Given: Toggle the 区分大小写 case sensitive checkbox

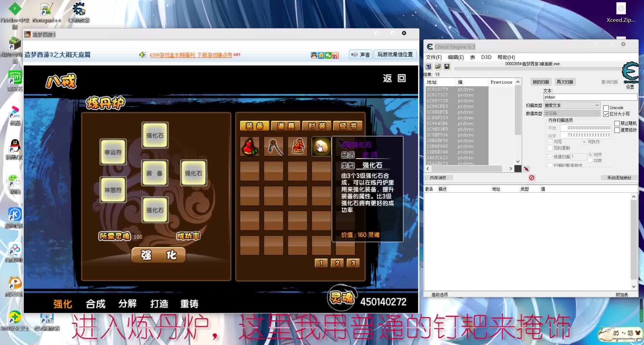Looking at the screenshot, I should [x=606, y=114].
